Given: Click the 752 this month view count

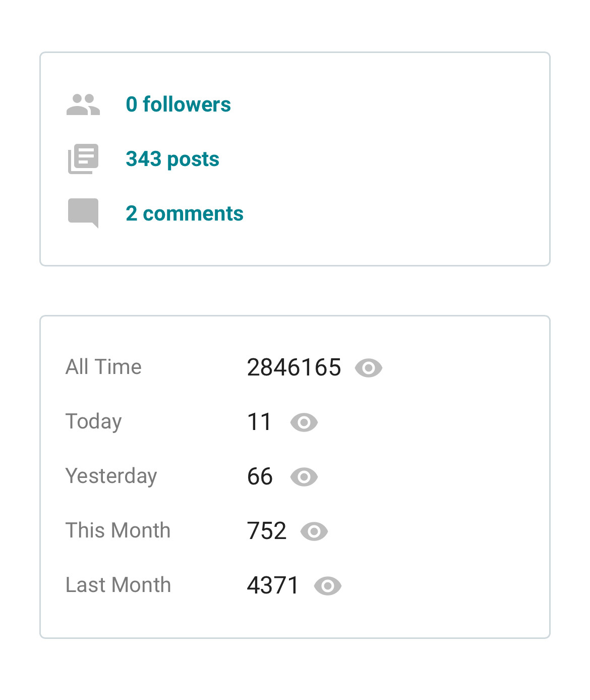Looking at the screenshot, I should pos(267,531).
